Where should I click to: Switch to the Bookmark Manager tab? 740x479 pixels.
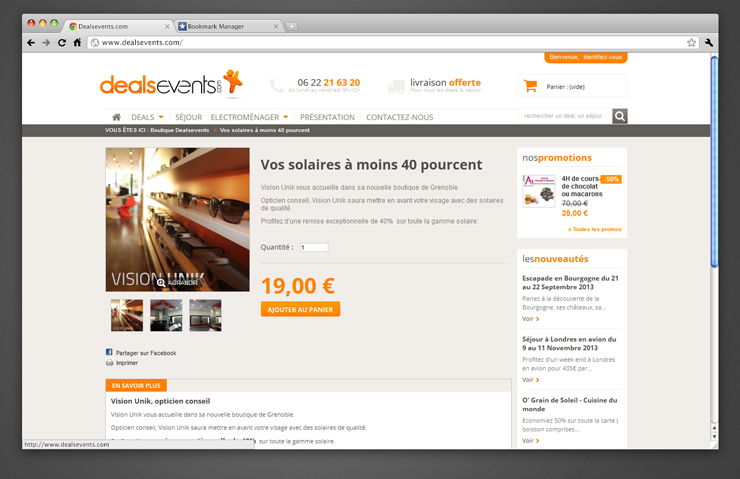[227, 26]
